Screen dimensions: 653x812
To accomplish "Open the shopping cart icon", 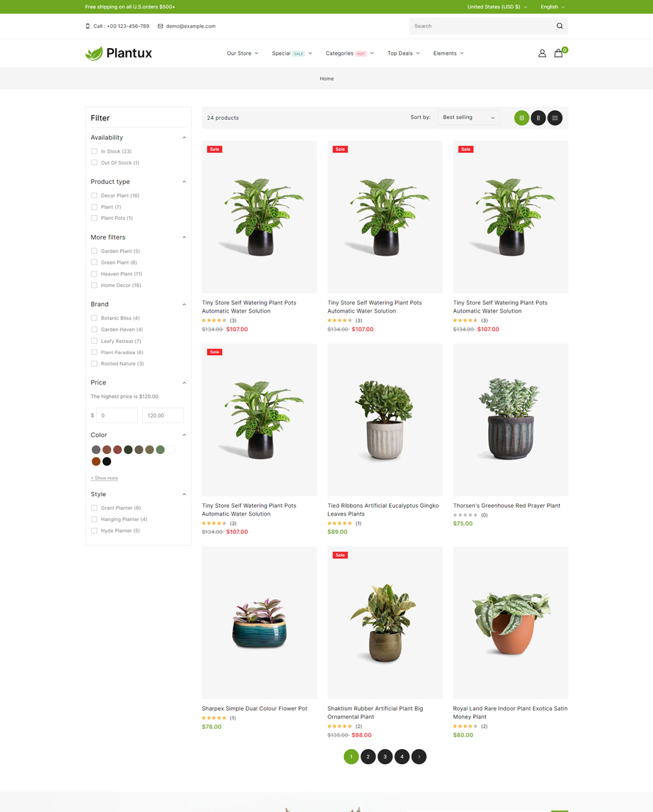I will pos(558,53).
